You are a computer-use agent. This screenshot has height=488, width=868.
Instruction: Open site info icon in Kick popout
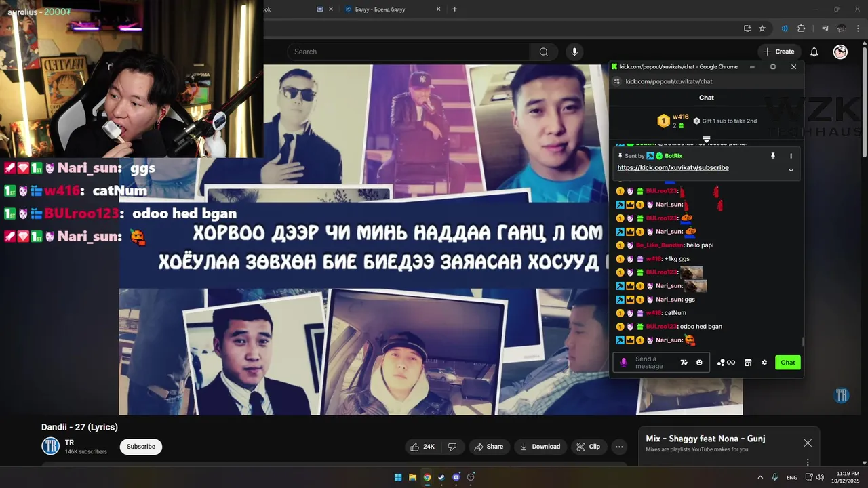tap(616, 81)
